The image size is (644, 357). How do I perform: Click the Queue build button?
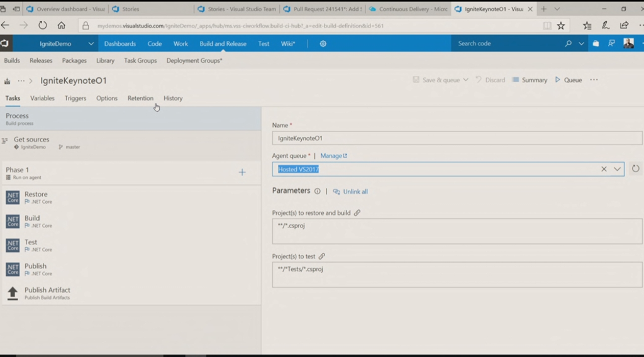(x=569, y=80)
